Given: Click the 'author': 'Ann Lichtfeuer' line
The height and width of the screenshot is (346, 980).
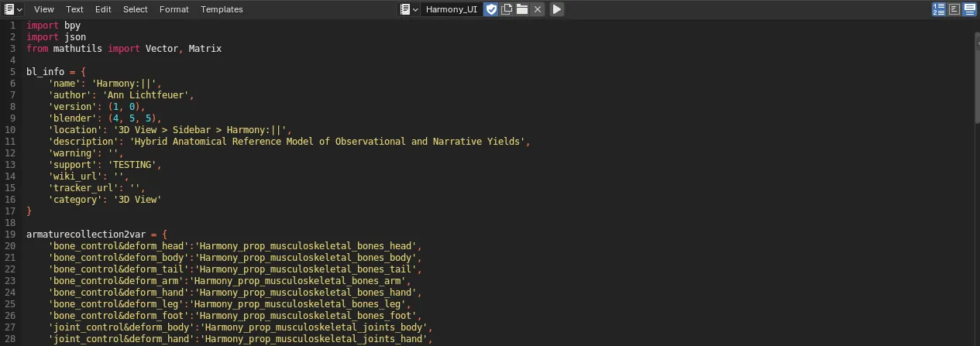Looking at the screenshot, I should point(121,95).
